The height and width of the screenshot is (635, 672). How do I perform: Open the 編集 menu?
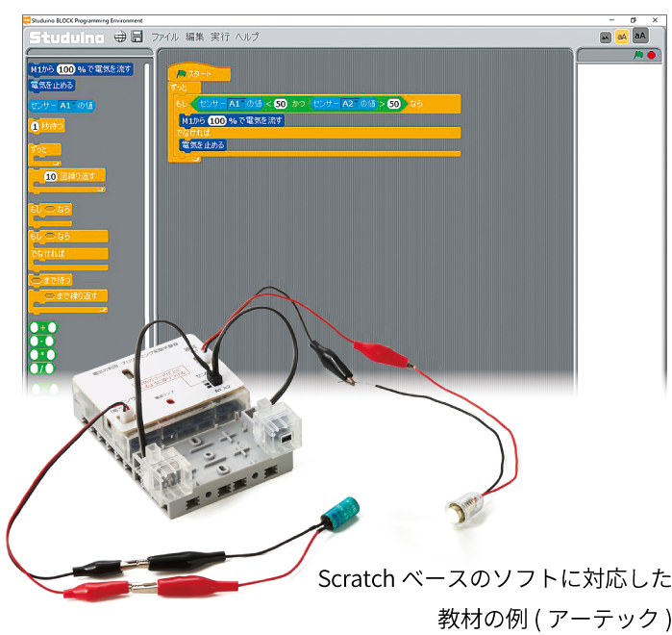pos(194,37)
